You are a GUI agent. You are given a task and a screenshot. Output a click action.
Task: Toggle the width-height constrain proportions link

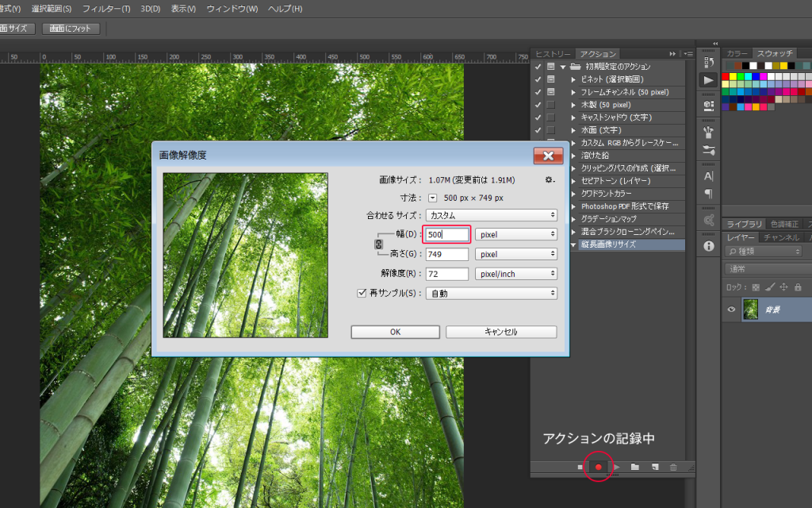pos(378,244)
